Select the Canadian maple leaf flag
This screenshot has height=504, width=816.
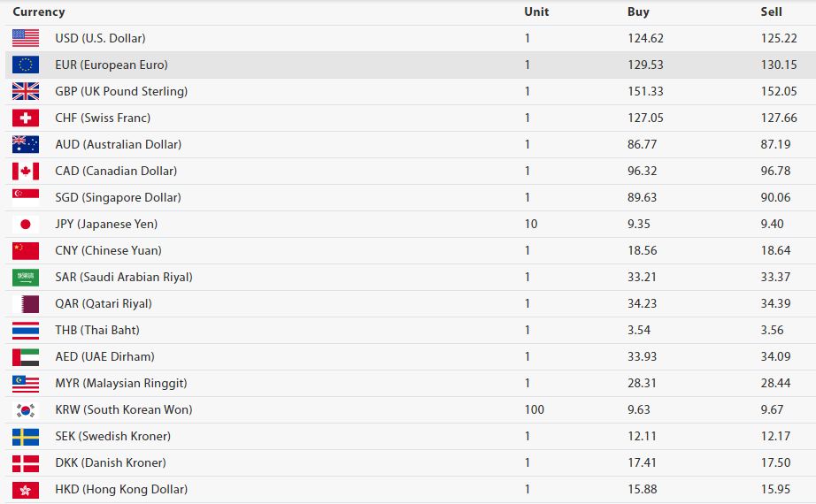coord(26,172)
